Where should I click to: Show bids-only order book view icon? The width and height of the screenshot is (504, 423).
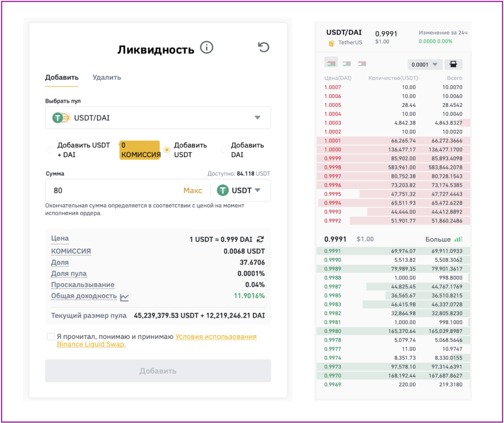(x=346, y=64)
